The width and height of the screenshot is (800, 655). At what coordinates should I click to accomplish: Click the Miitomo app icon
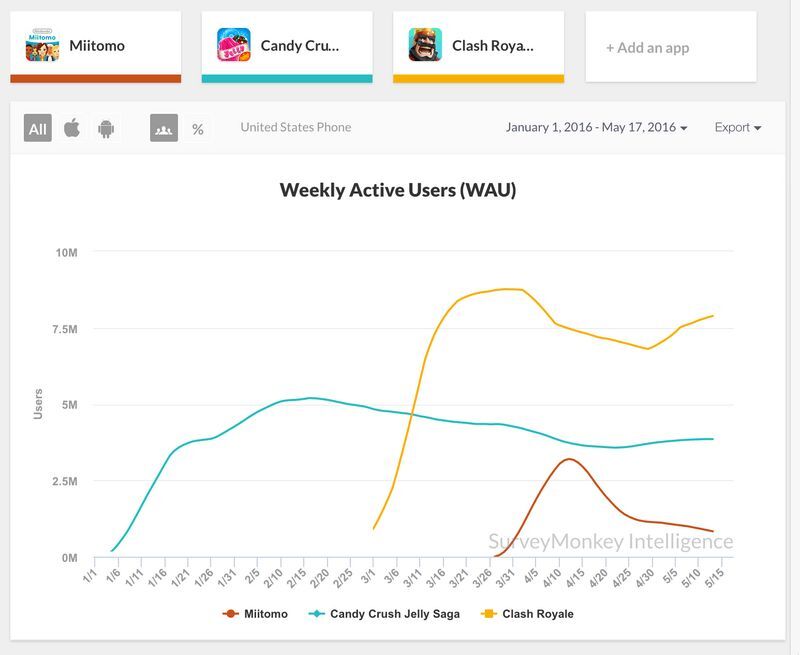click(42, 45)
